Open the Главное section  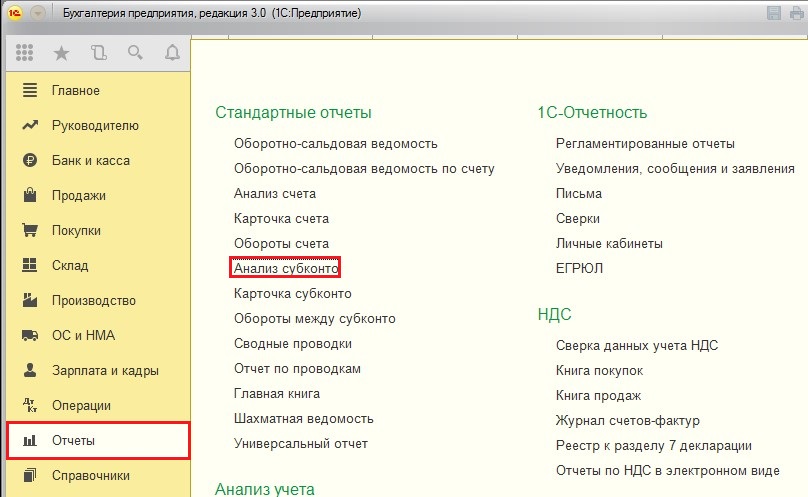[98, 90]
